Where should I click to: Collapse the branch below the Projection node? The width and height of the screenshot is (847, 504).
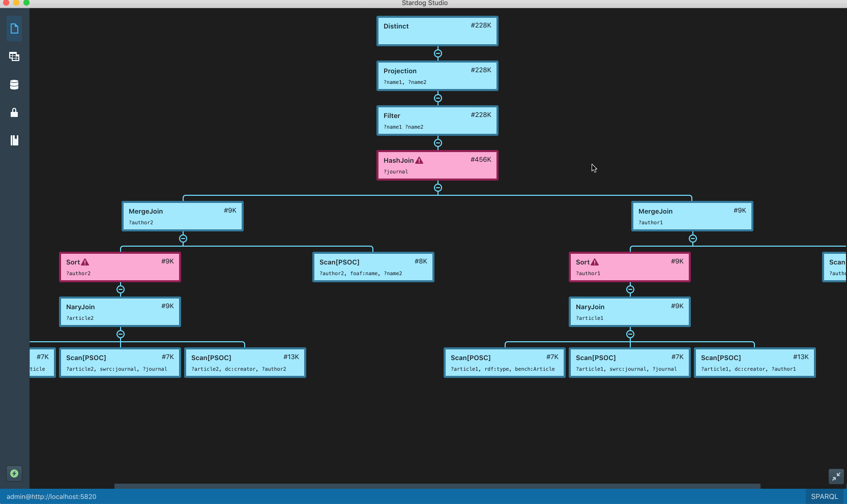pos(438,98)
